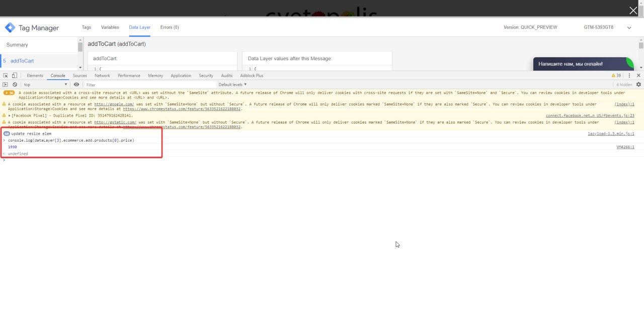Open the VM4266:1 source link
The height and width of the screenshot is (317, 644).
point(625,147)
